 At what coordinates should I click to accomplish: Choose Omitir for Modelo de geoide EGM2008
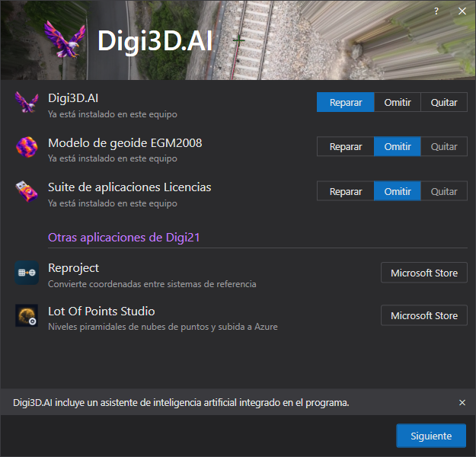[398, 147]
